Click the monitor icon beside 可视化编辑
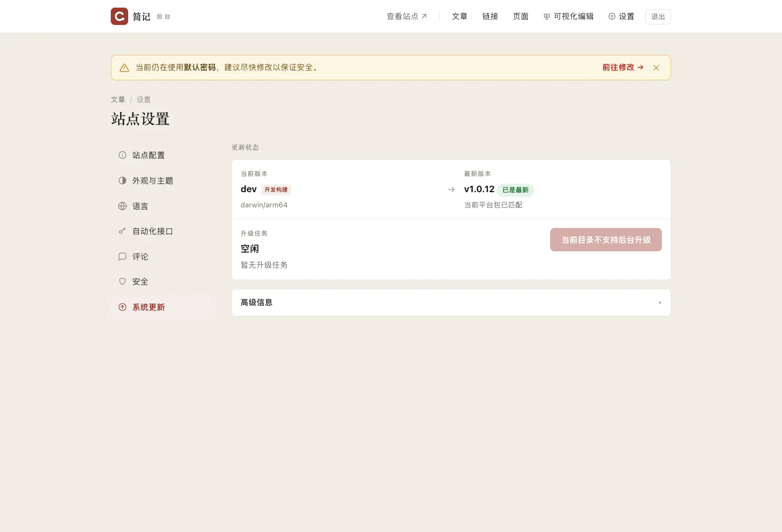 pos(547,17)
